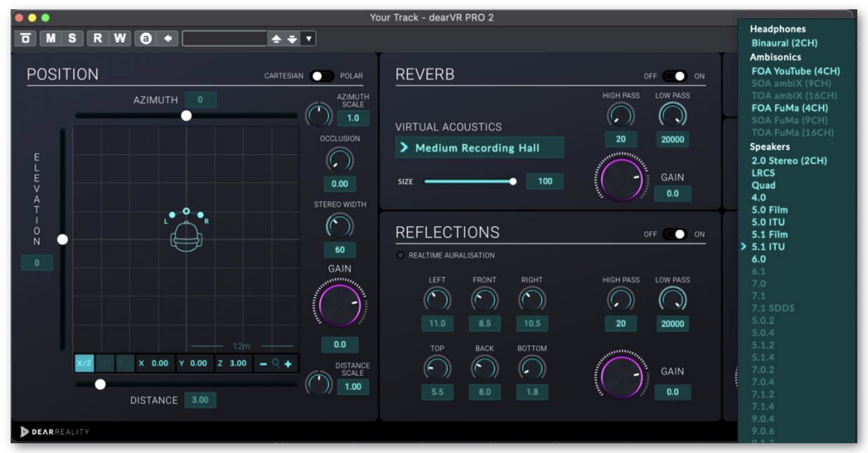The image size is (868, 453).
Task: Enable Realtime Auralisation radio button
Action: [x=400, y=255]
